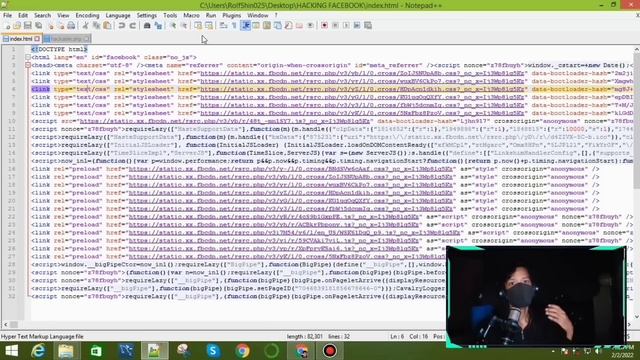640x360 pixels.
Task: Toggle the Document List panel icon
Action: 278,26
